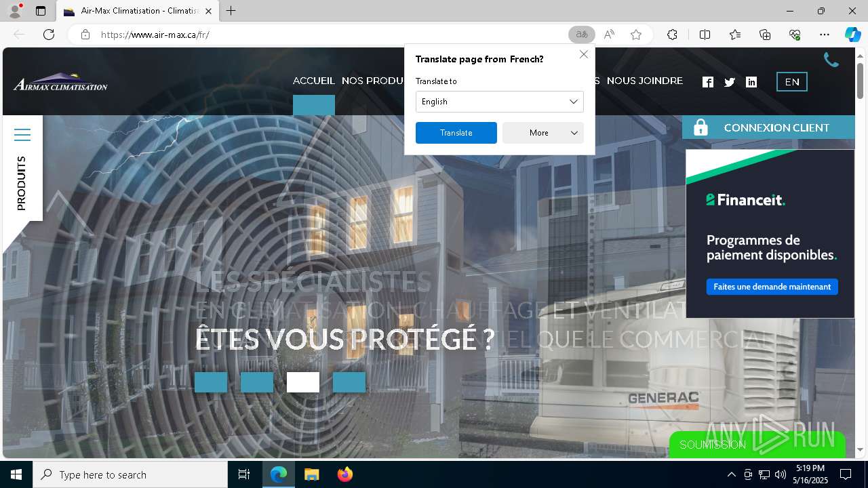The height and width of the screenshot is (488, 868).
Task: Close the Air-Max Climatisation tab
Action: pyautogui.click(x=209, y=11)
